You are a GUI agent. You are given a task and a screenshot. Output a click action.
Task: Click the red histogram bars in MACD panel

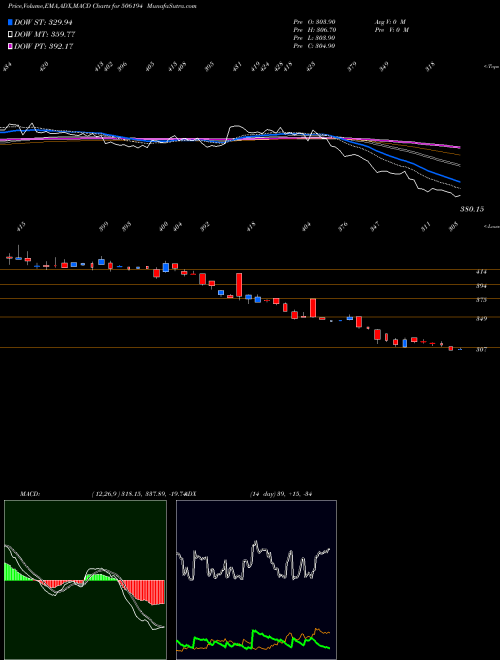click(147, 592)
